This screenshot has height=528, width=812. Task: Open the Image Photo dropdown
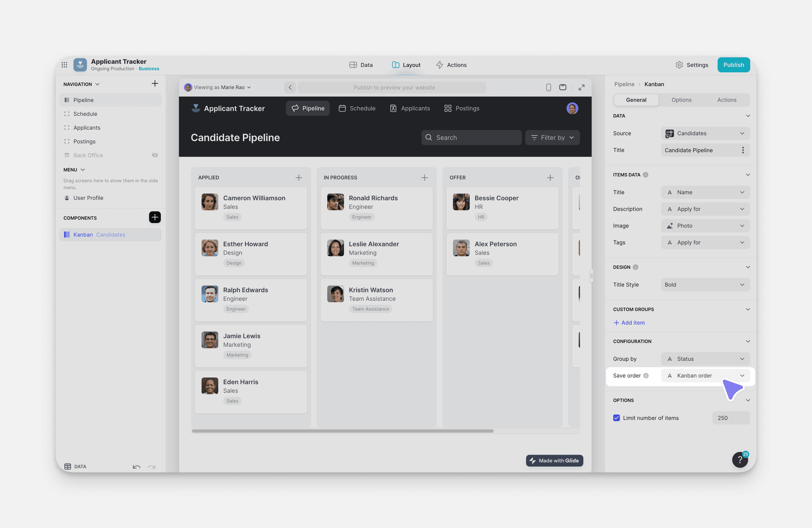click(x=705, y=226)
